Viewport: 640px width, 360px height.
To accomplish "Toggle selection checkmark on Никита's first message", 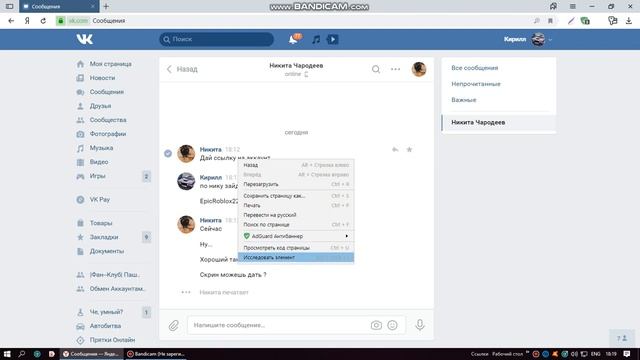I will (168, 153).
